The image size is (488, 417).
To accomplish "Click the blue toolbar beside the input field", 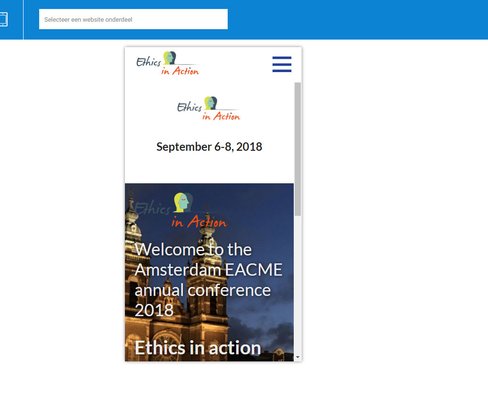I will 357,19.
